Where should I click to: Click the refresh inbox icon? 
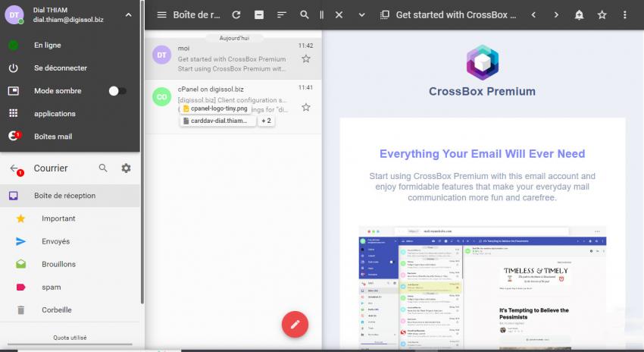pos(236,15)
